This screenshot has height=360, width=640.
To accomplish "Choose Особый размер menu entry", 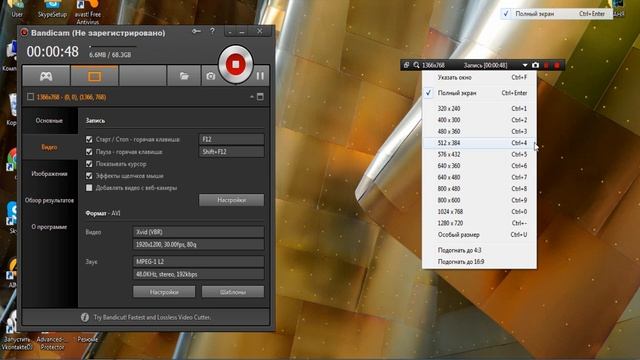I will pos(479,235).
